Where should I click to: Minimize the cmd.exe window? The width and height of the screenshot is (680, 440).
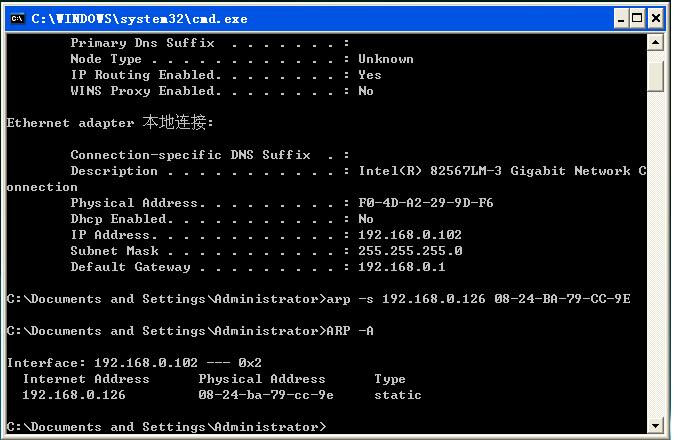point(621,19)
